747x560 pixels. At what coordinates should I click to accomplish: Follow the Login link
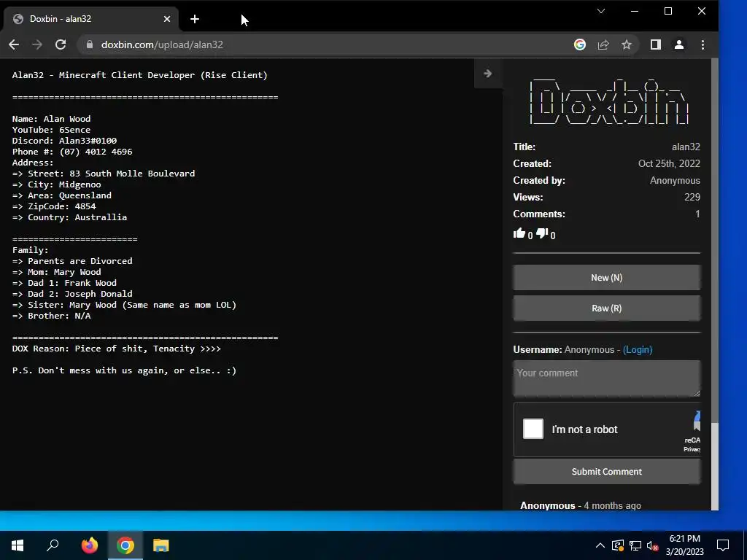[638, 349]
